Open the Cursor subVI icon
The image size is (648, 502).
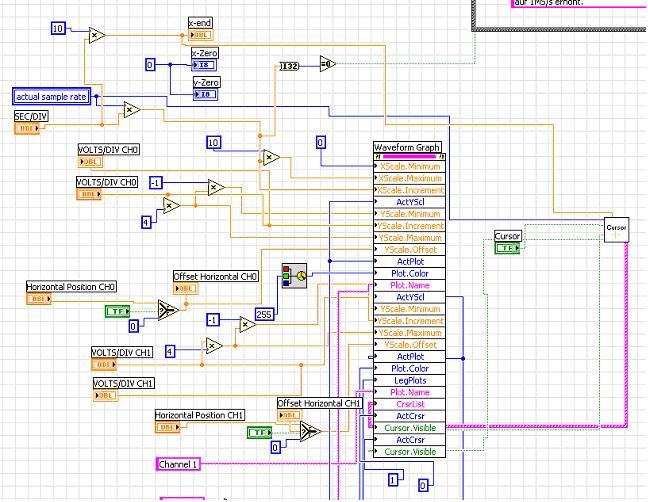(x=616, y=230)
